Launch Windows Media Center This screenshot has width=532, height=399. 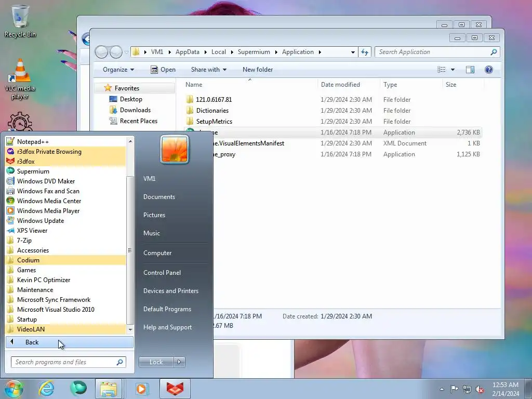pos(66,201)
